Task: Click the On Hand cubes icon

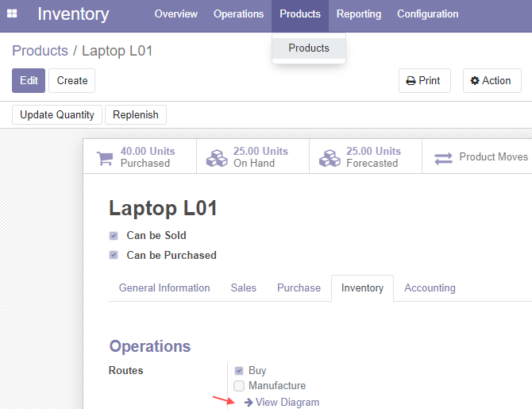Action: tap(217, 158)
